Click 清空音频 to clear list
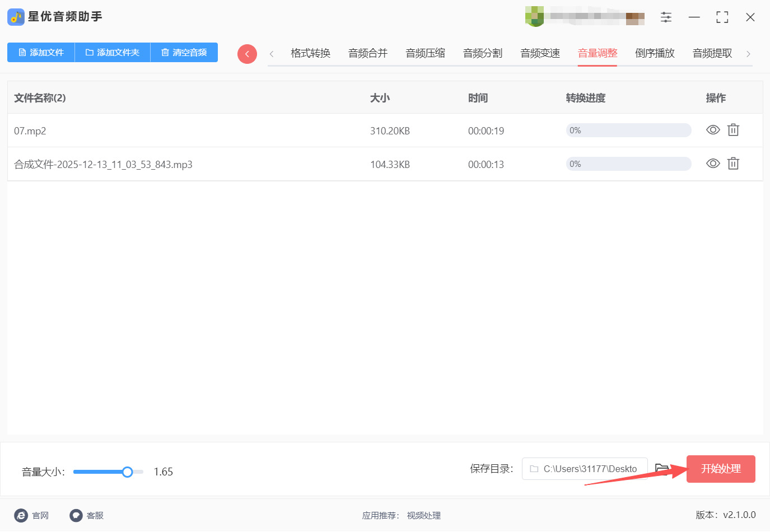Viewport: 770px width, 532px height. [x=184, y=53]
